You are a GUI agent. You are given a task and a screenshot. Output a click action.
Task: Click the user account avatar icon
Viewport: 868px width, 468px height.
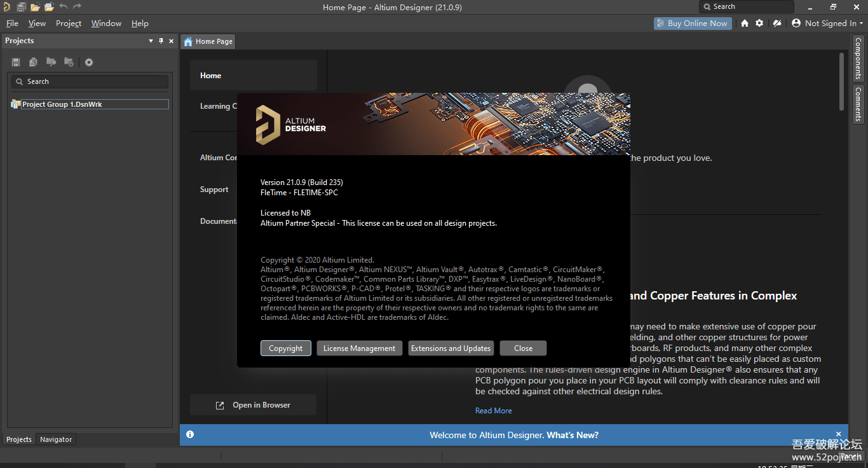[x=796, y=24]
